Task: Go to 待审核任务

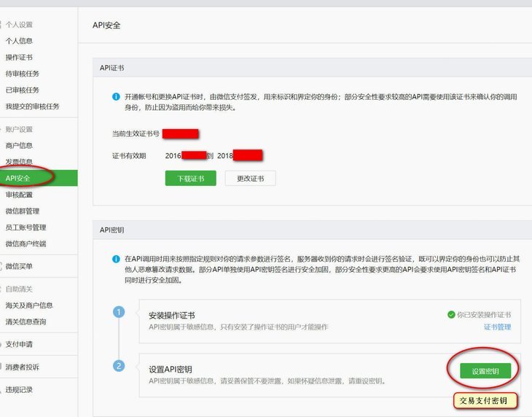Action: point(23,74)
